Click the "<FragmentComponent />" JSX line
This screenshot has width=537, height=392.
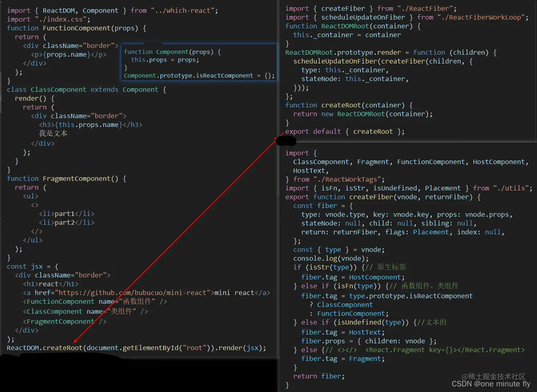click(65, 321)
